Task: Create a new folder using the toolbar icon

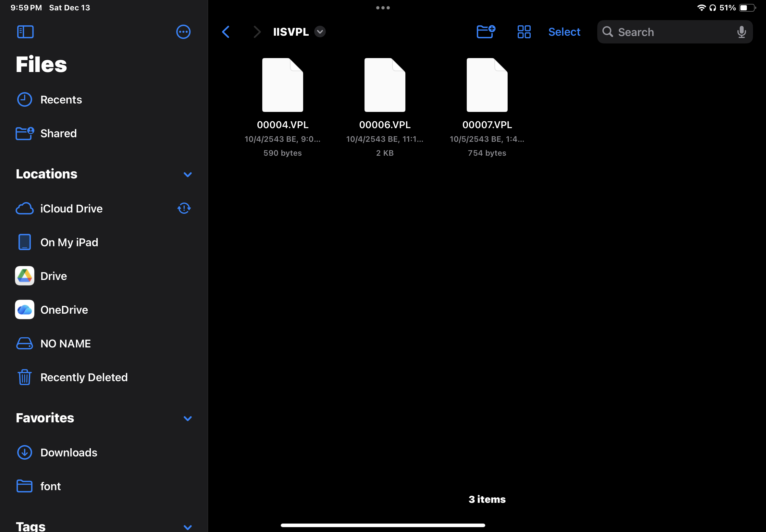Action: tap(486, 32)
